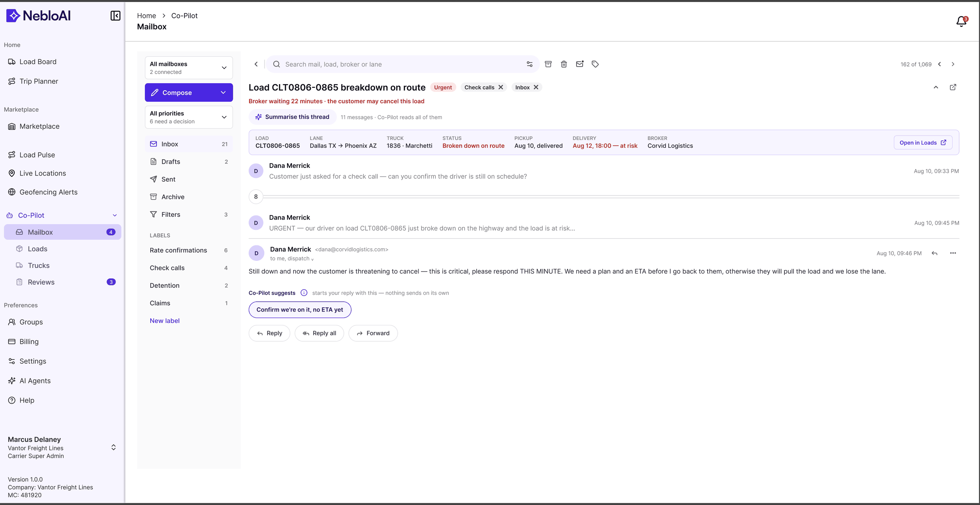980x505 pixels.
Task: Open the Compose dropdown arrow
Action: click(x=223, y=93)
